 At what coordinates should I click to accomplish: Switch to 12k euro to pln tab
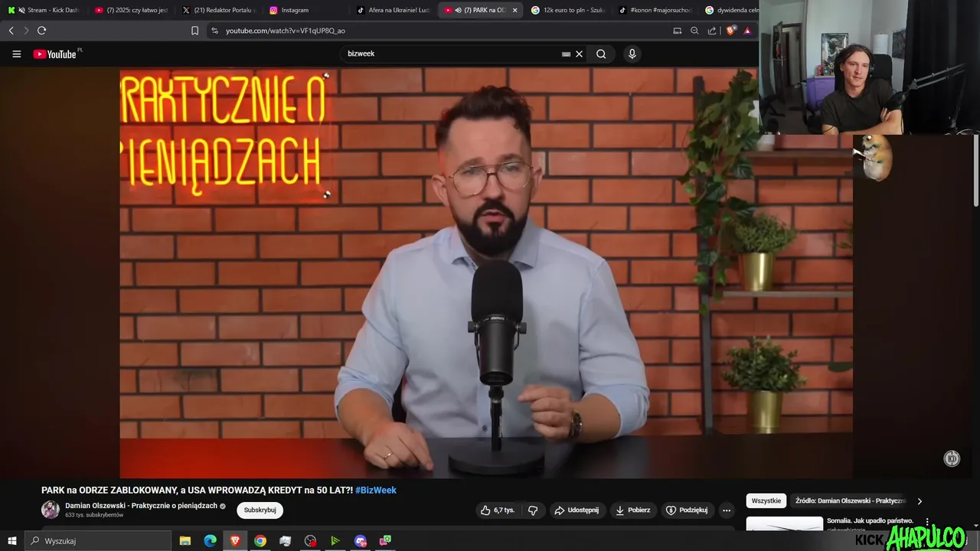568,10
